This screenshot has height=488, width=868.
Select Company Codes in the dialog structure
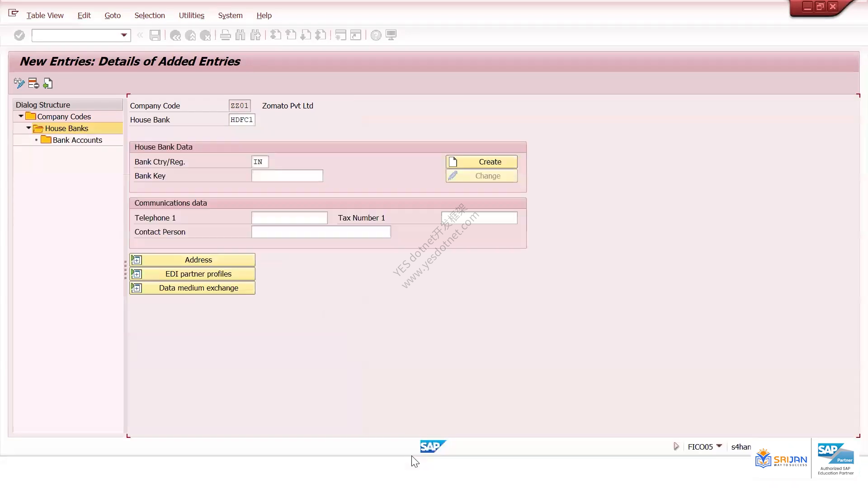(64, 117)
